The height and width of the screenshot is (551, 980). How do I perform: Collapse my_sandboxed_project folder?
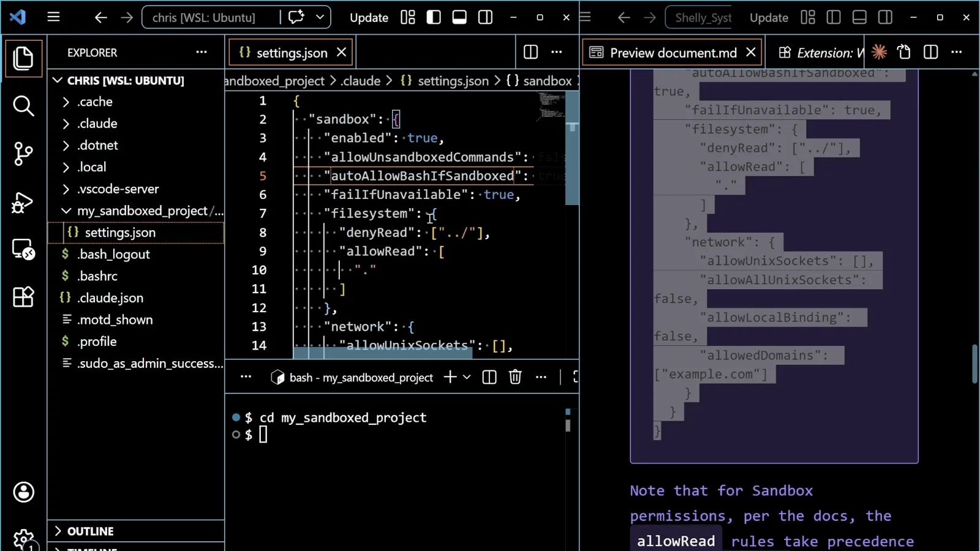point(136,211)
